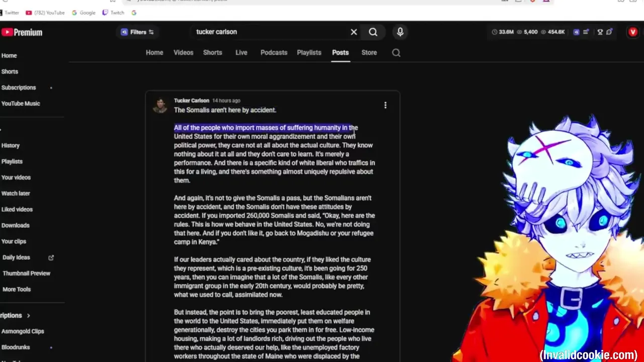Open Shorts in the sidebar
This screenshot has width=644, height=362.
click(10, 72)
